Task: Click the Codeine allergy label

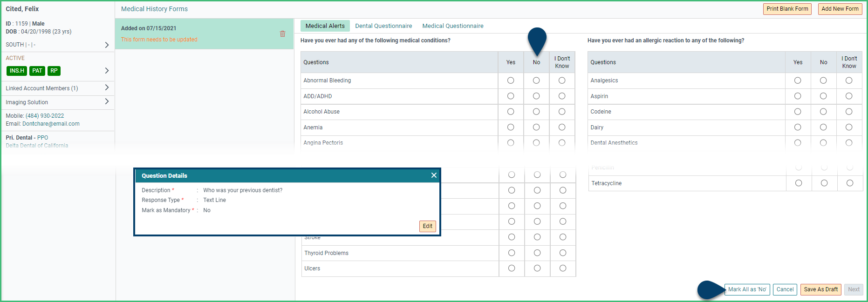Action: click(x=601, y=112)
